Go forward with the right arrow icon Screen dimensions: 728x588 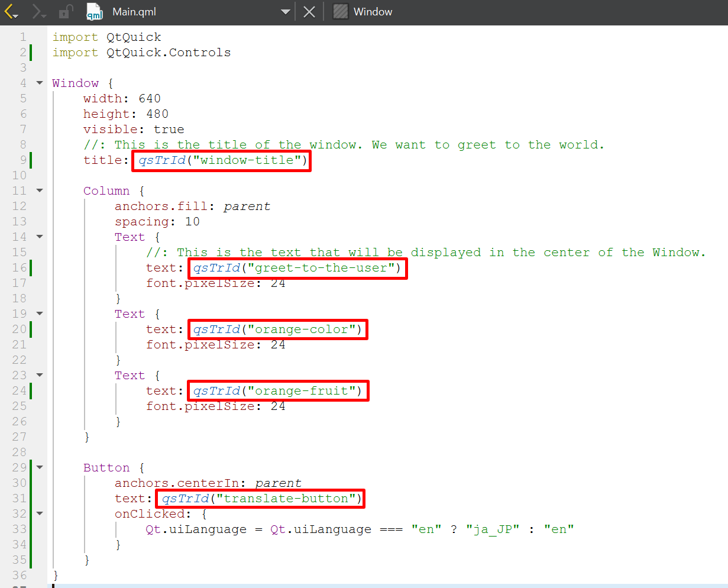(x=38, y=12)
